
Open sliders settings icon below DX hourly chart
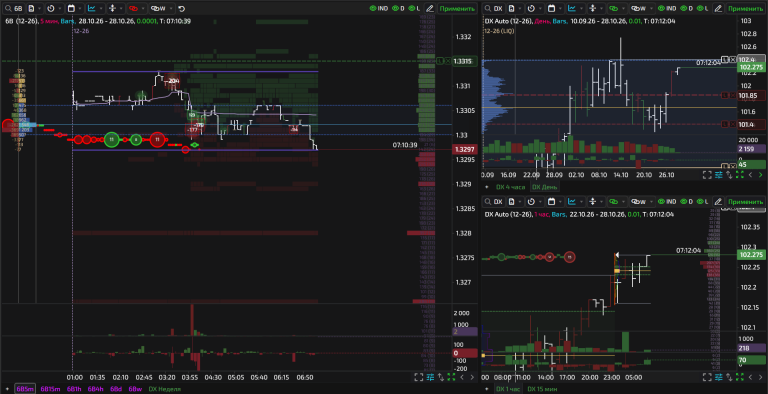[719, 377]
